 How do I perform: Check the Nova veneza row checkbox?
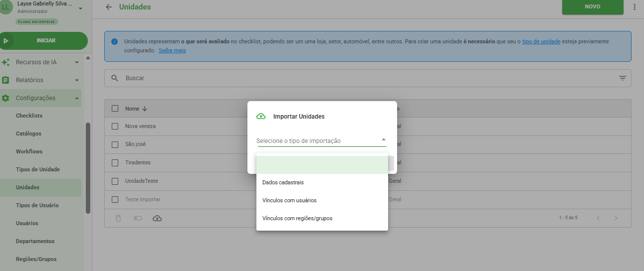tap(115, 127)
